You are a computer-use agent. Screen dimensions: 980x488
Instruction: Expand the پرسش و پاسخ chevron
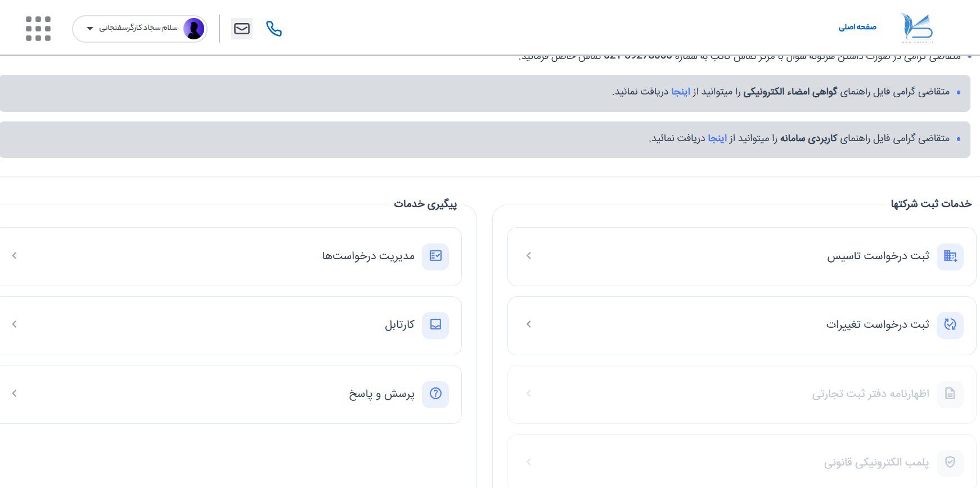[x=15, y=394]
